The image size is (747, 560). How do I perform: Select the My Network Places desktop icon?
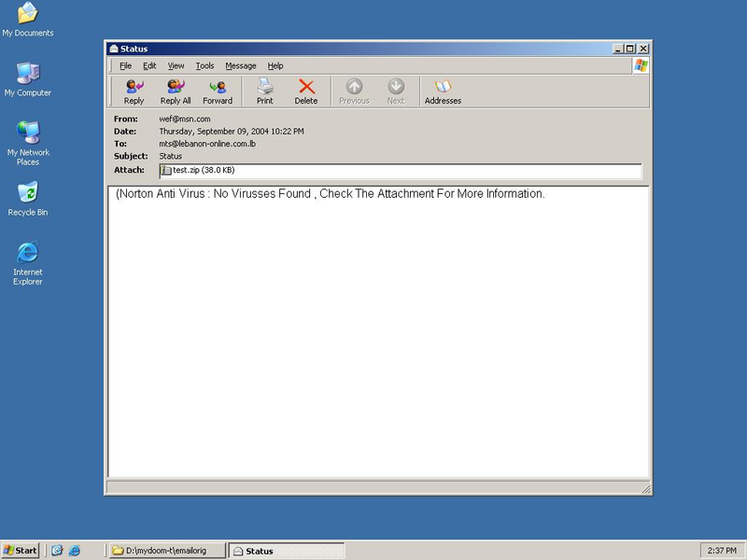pyautogui.click(x=28, y=144)
